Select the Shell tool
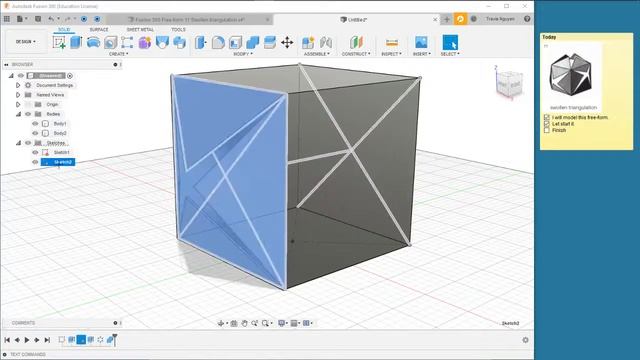Viewport: 640px width, 360px height. coord(235,42)
